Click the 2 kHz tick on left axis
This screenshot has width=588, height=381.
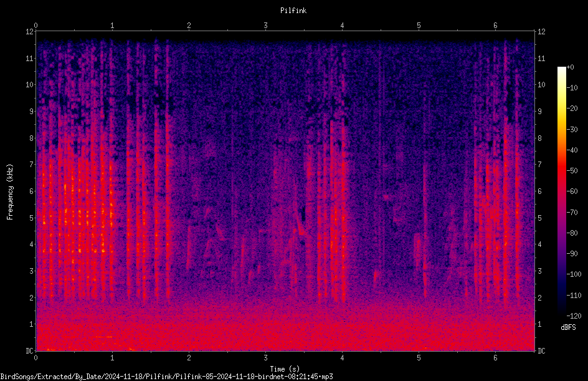click(32, 297)
